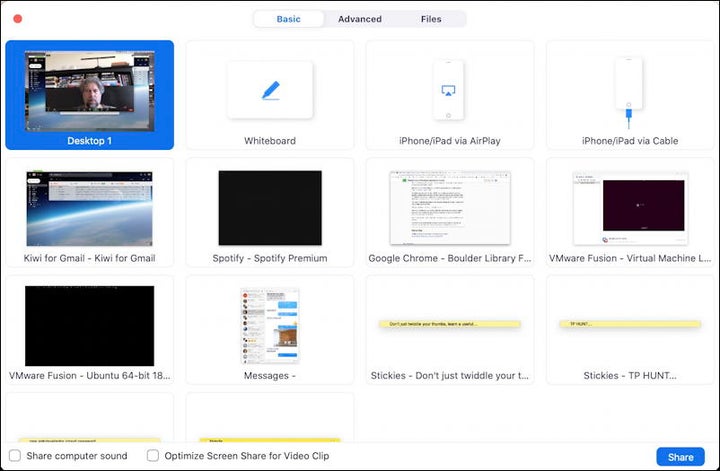Image resolution: width=720 pixels, height=471 pixels.
Task: Enable Share computer sound checkbox
Action: [15, 456]
